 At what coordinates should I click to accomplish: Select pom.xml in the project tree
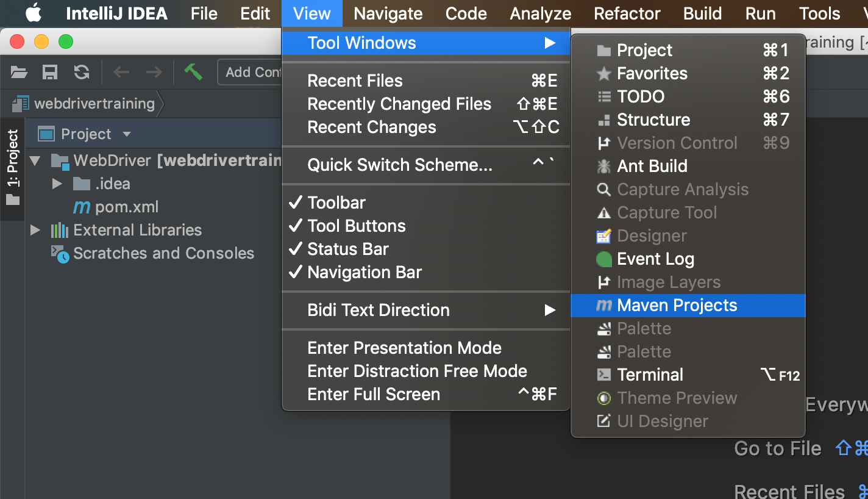tap(126, 207)
